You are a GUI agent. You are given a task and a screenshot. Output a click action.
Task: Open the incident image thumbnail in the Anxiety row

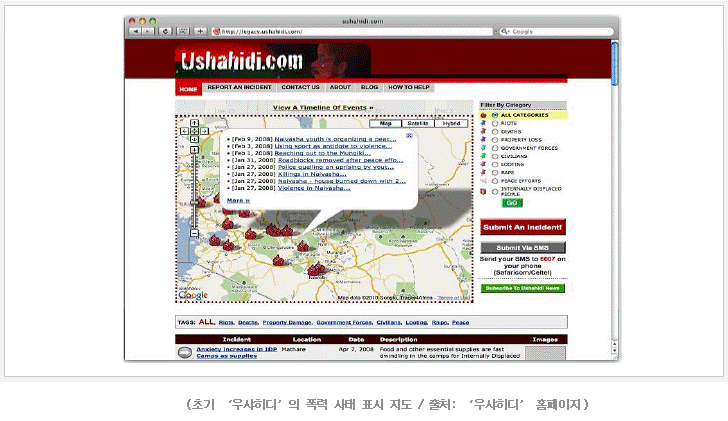click(x=545, y=353)
